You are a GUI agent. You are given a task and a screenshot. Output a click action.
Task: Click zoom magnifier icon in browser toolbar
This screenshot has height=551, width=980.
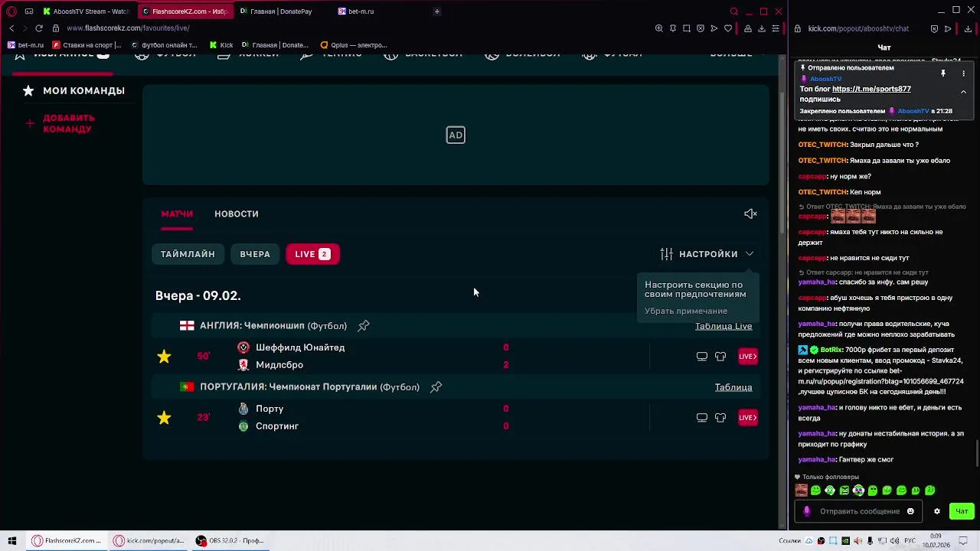[x=659, y=28]
